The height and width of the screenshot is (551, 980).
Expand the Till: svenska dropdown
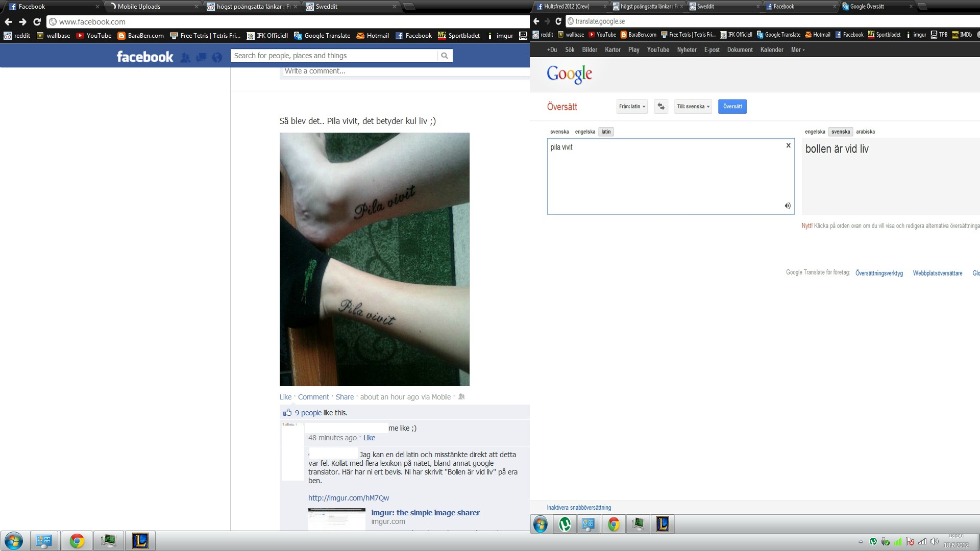pyautogui.click(x=693, y=107)
